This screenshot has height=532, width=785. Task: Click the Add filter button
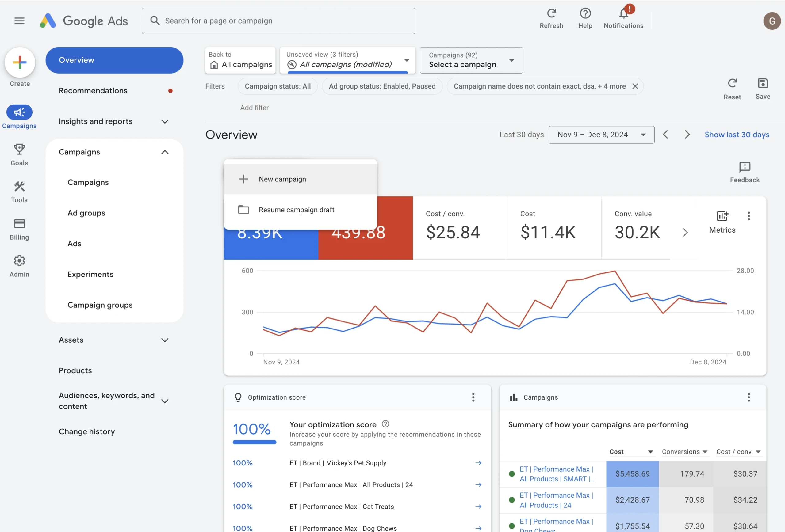coord(254,108)
